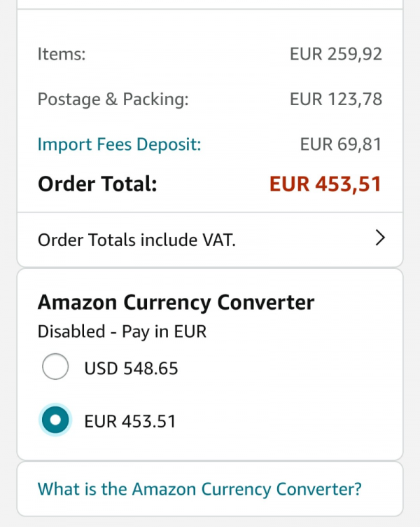The width and height of the screenshot is (420, 527).
Task: Tap the EUR 69,81 import fees amount
Action: [341, 144]
